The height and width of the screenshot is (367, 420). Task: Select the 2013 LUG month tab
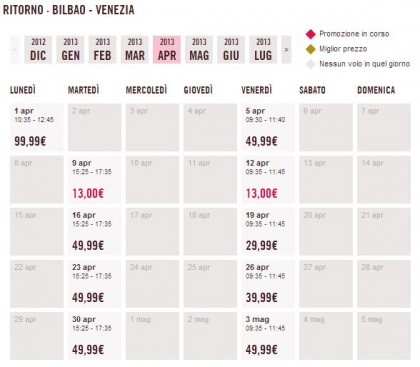[x=263, y=50]
